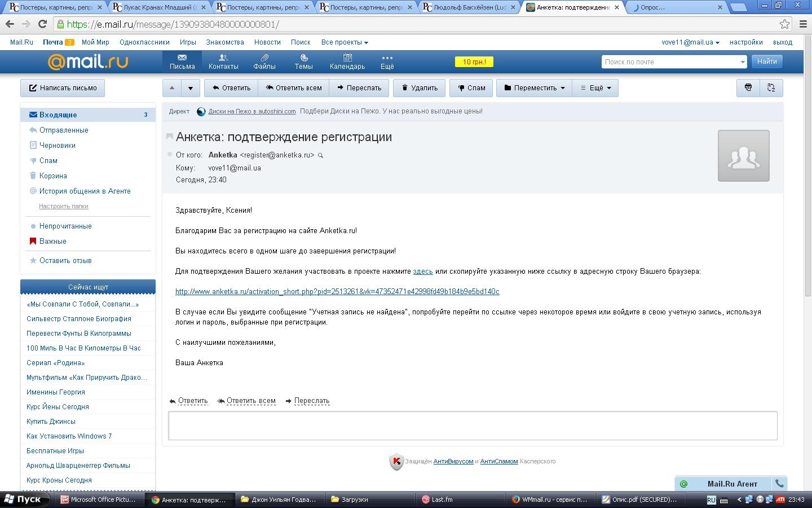The image size is (812, 508).
Task: Open Chrome menu icon
Action: pyautogui.click(x=803, y=24)
